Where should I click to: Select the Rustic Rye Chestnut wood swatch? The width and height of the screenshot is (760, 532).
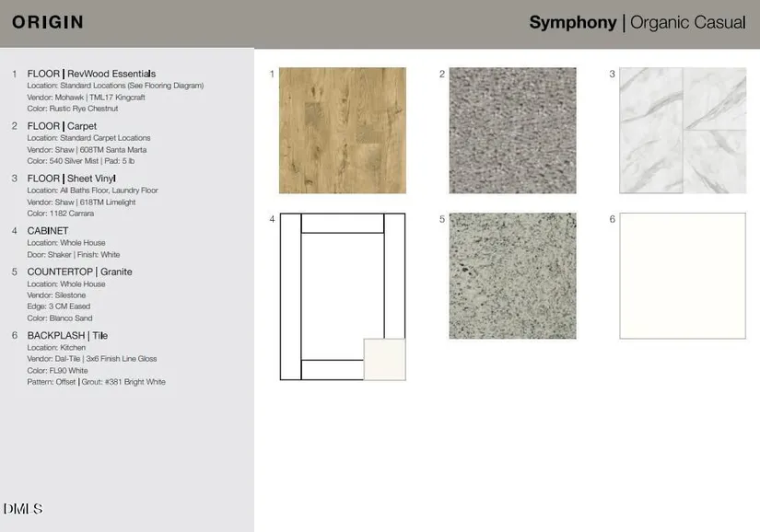point(342,131)
